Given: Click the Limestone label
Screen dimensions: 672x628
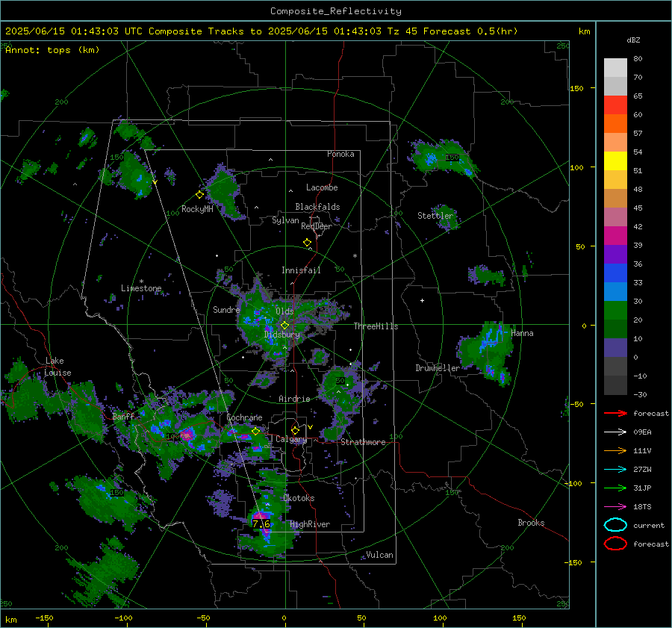Looking at the screenshot, I should point(141,288).
